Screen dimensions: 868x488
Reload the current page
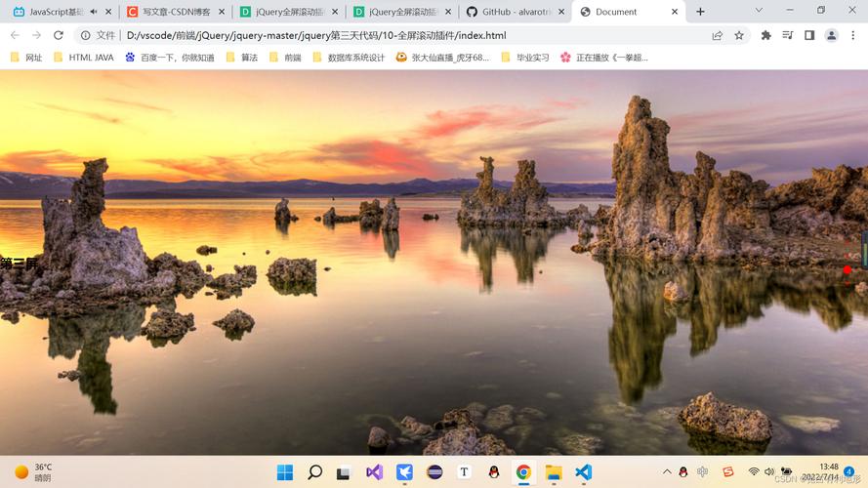click(x=59, y=35)
